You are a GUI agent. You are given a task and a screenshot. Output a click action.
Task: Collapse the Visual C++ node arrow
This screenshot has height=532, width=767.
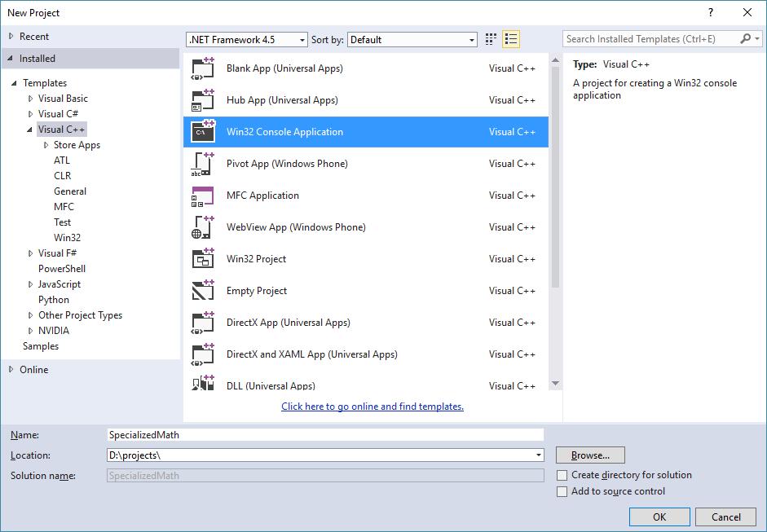point(30,130)
